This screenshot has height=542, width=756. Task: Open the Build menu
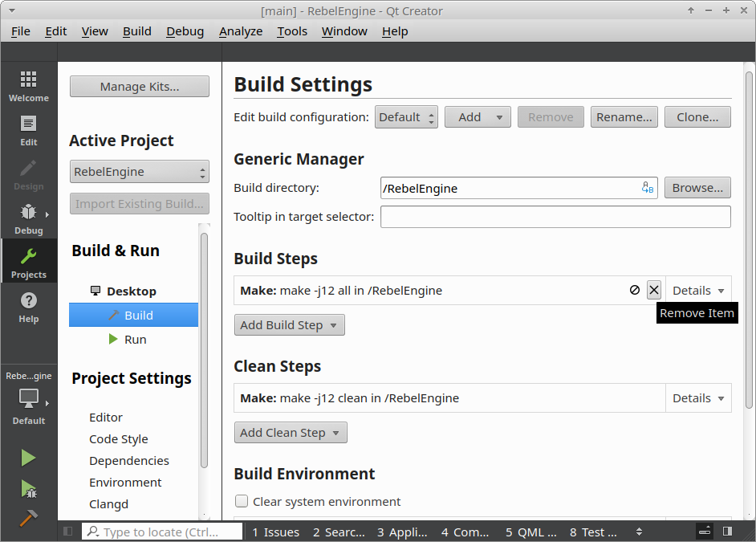pos(137,31)
